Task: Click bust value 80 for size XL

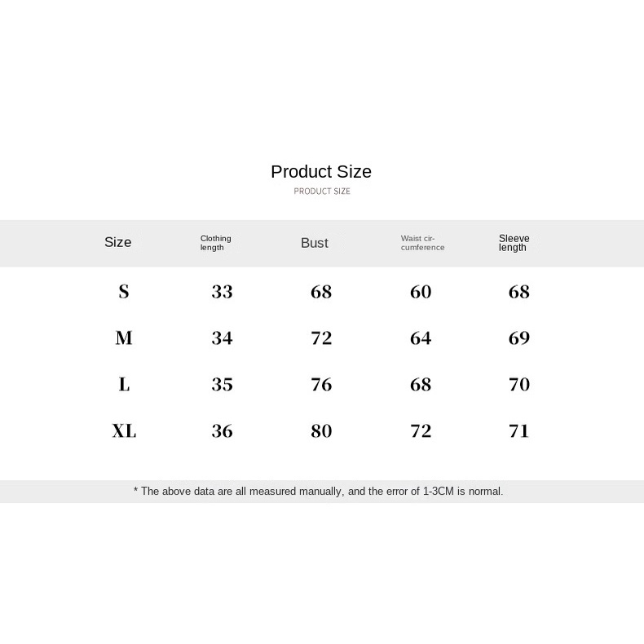Action: (x=321, y=431)
